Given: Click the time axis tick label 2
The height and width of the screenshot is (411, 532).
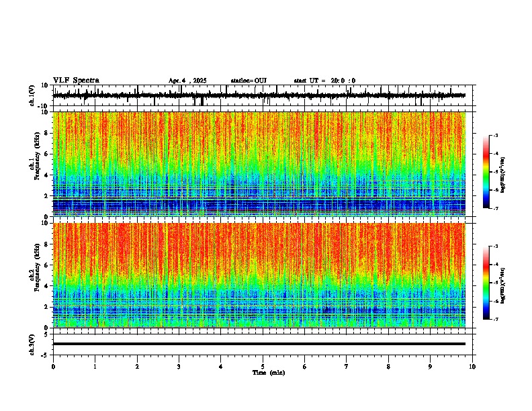Looking at the screenshot, I should click(x=137, y=367).
